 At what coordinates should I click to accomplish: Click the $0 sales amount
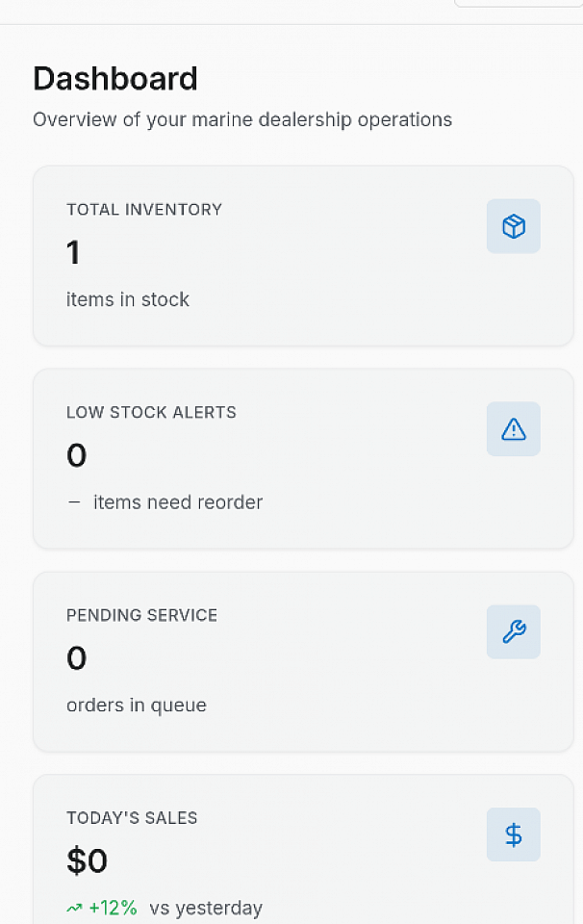[87, 860]
